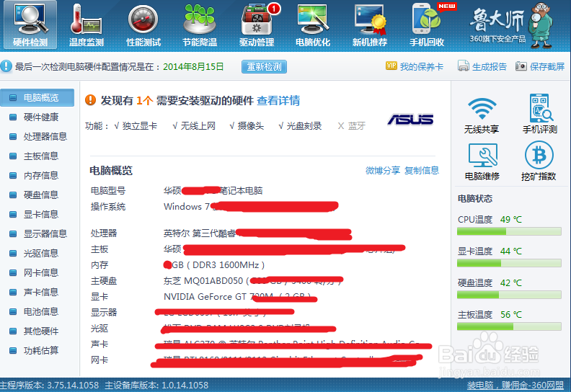Screen dimensions: 571x392
Task: Open the 温度监测 temperature monitor
Action: point(87,24)
